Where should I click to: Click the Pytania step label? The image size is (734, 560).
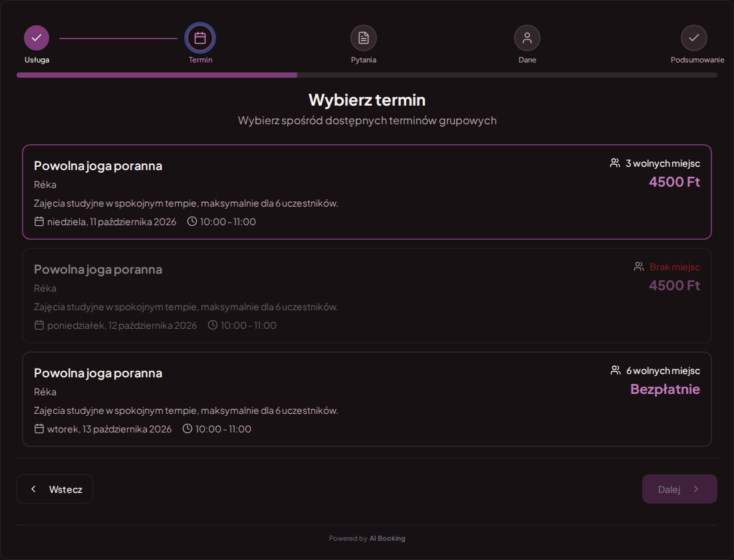[364, 60]
